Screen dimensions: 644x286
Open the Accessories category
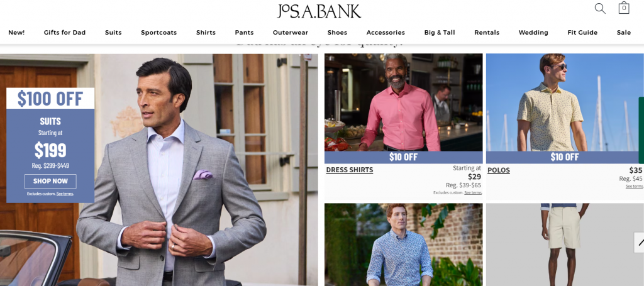coord(386,33)
